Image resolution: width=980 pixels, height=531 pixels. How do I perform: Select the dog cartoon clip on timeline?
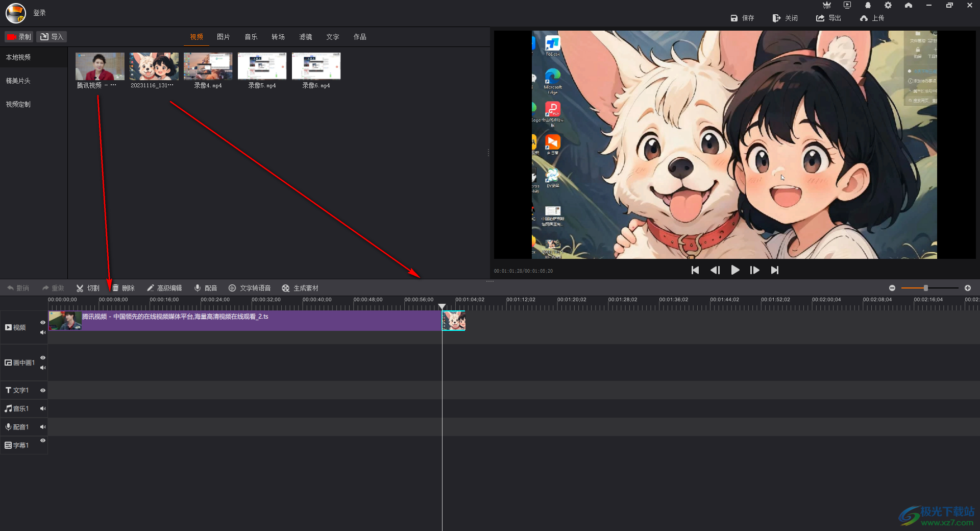454,321
